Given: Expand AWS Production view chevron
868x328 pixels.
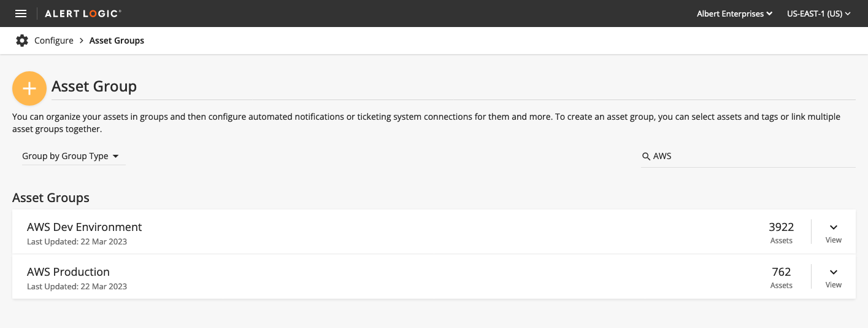Looking at the screenshot, I should pos(834,272).
